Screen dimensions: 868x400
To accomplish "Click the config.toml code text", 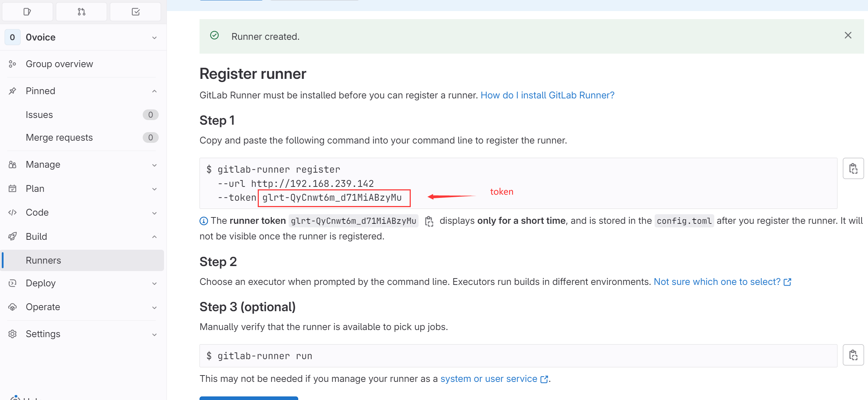I will pyautogui.click(x=684, y=221).
